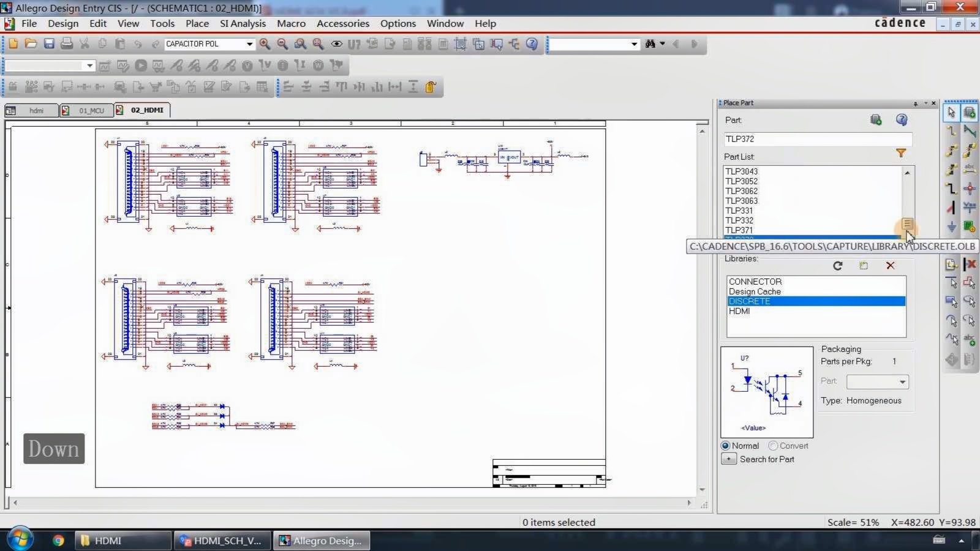This screenshot has width=980, height=551.
Task: Select the Place junction tool
Action: [x=970, y=189]
